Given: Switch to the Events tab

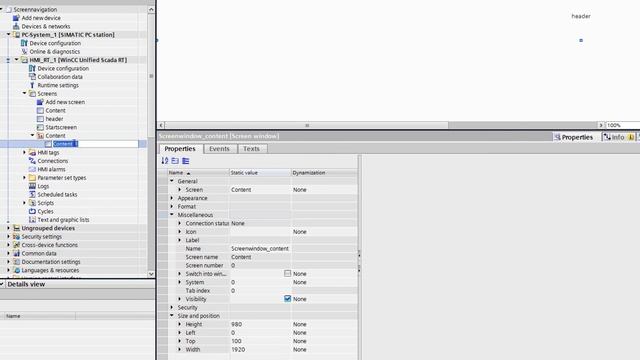Looking at the screenshot, I should [219, 149].
